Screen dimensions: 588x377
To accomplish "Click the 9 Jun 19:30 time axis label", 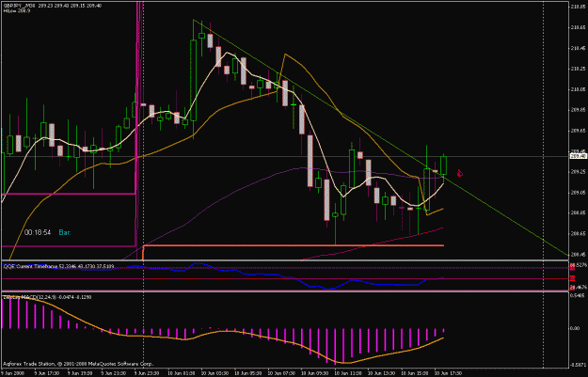I will [x=80, y=373].
